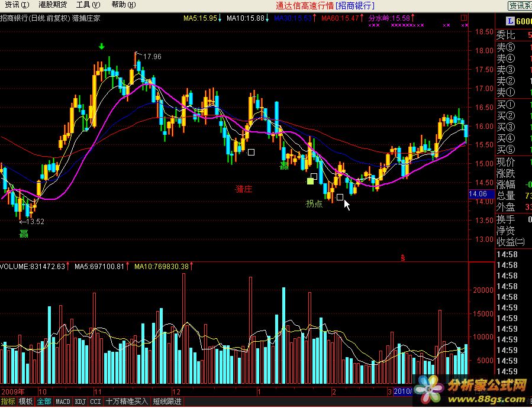
Task: Click the 涨幅 row
Action: click(x=514, y=184)
